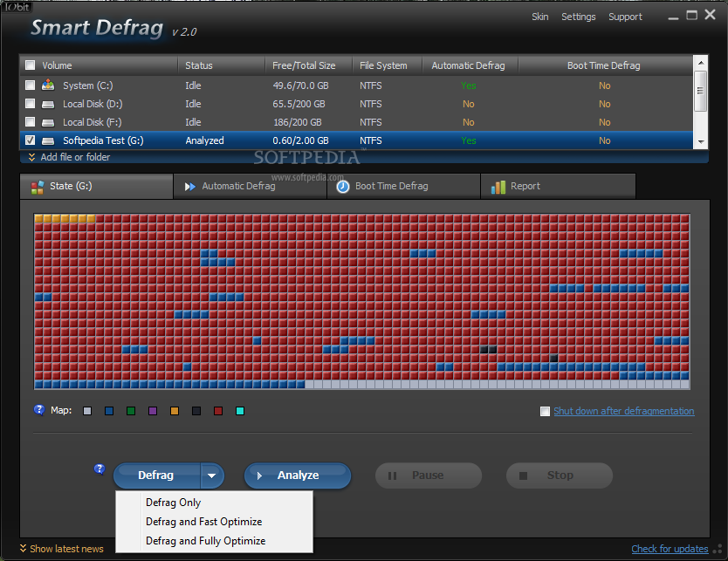Click the Local Disk (F:) drive icon
The width and height of the screenshot is (728, 561).
[x=48, y=122]
